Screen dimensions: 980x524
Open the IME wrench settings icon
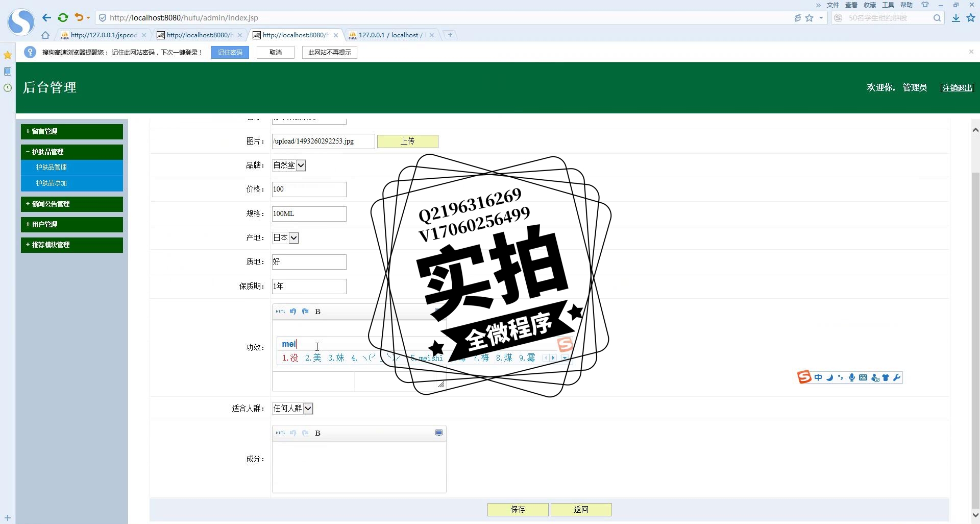[897, 377]
